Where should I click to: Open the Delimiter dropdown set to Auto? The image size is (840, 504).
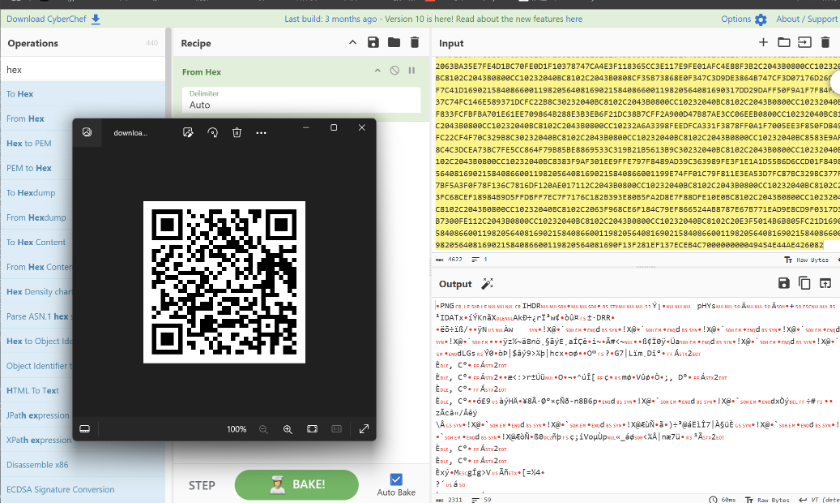(x=301, y=100)
